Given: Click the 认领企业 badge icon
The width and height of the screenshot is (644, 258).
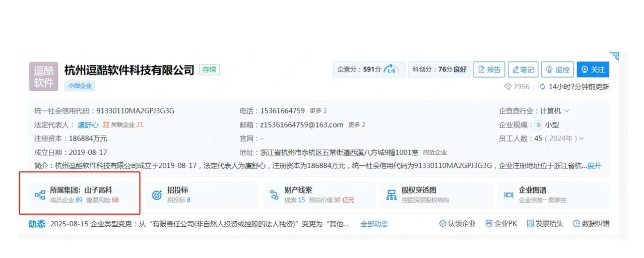Looking at the screenshot, I should point(442,224).
